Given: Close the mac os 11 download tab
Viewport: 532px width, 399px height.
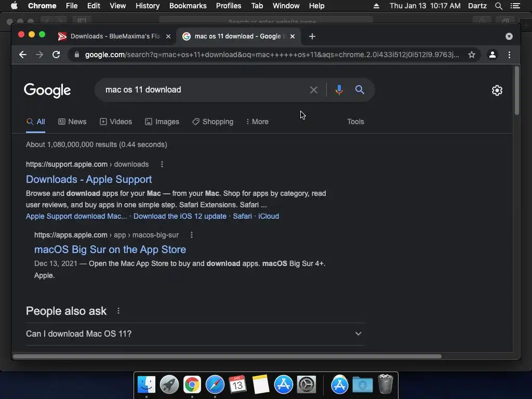Looking at the screenshot, I should 292,36.
